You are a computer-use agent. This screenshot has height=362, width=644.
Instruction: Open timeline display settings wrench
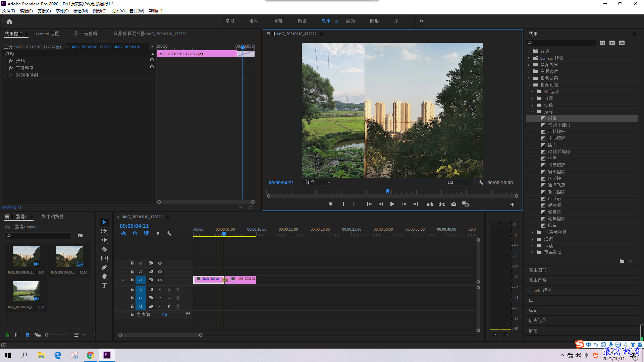[169, 233]
